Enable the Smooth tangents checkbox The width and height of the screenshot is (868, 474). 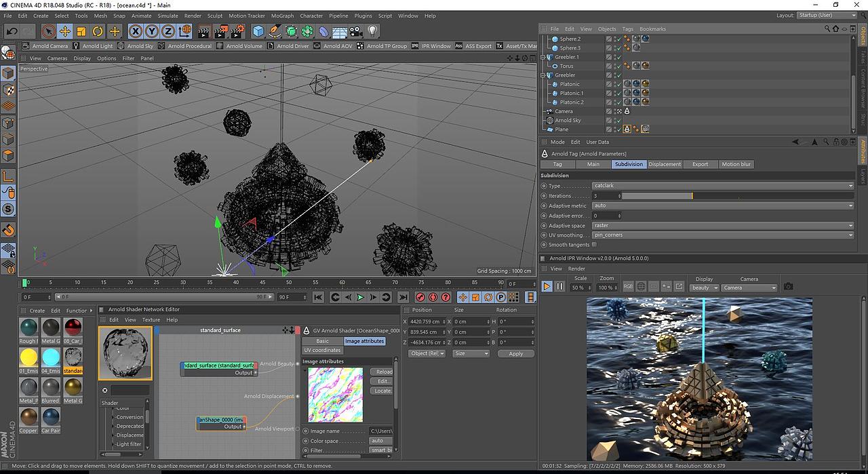point(594,245)
